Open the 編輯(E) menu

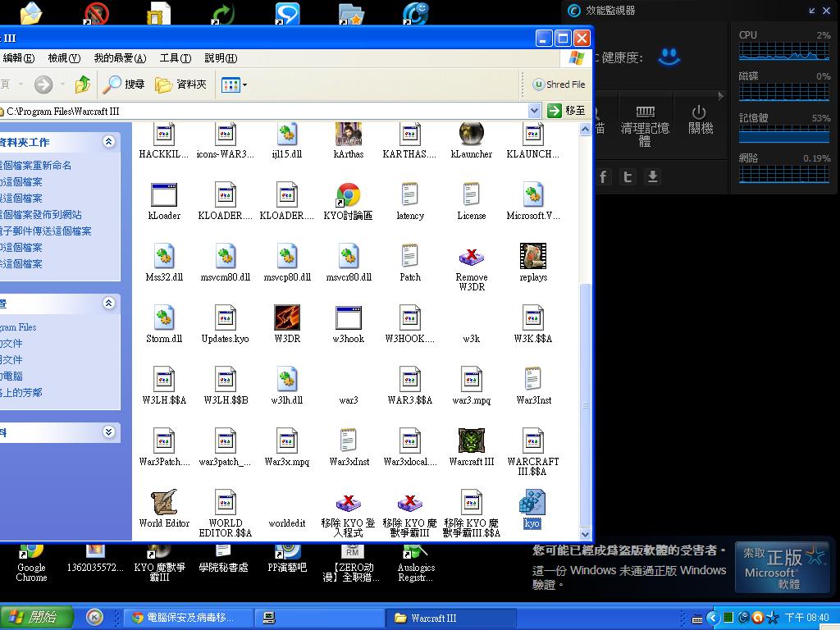[x=18, y=58]
